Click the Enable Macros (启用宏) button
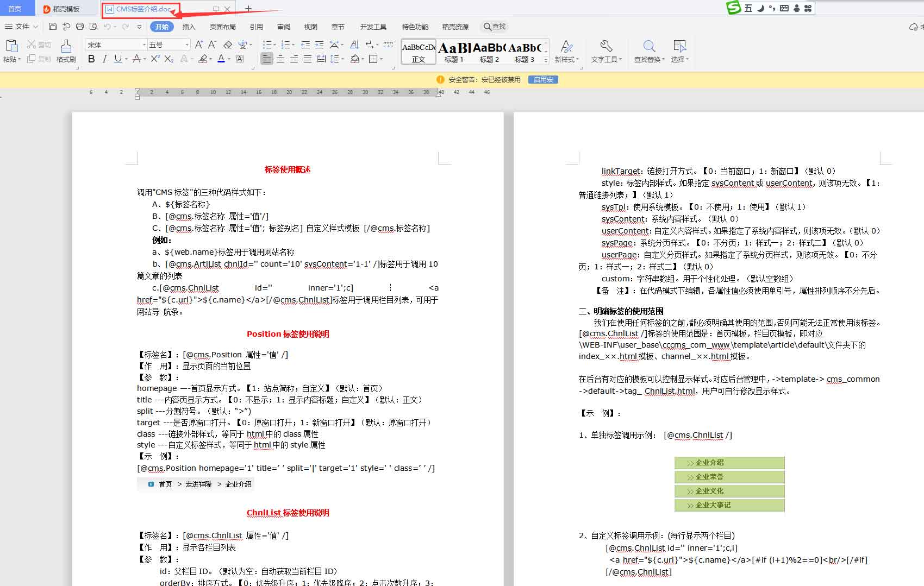 point(543,79)
